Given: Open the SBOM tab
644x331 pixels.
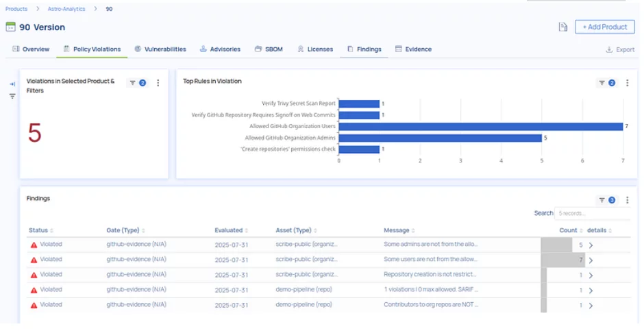Looking at the screenshot, I should pos(269,49).
